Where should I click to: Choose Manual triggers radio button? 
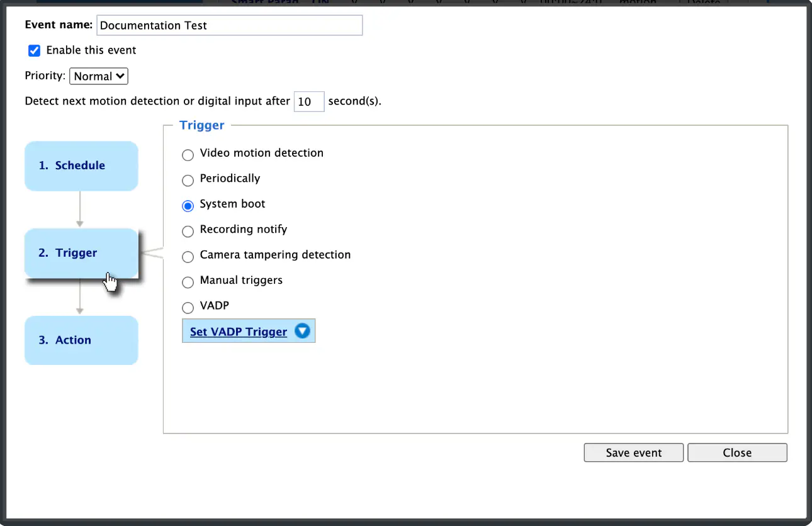click(x=188, y=283)
